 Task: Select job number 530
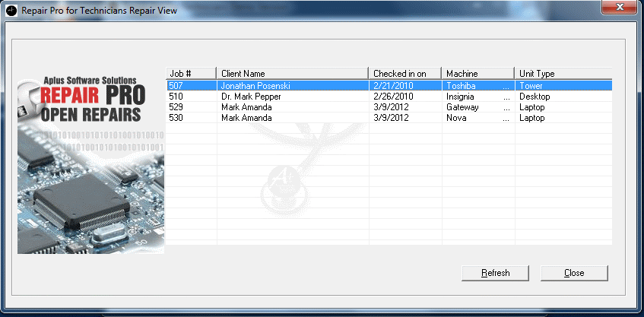pyautogui.click(x=176, y=118)
